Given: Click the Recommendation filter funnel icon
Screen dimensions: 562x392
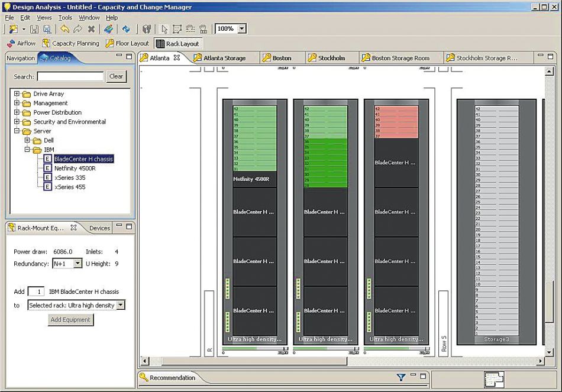Looking at the screenshot, I should coord(400,377).
